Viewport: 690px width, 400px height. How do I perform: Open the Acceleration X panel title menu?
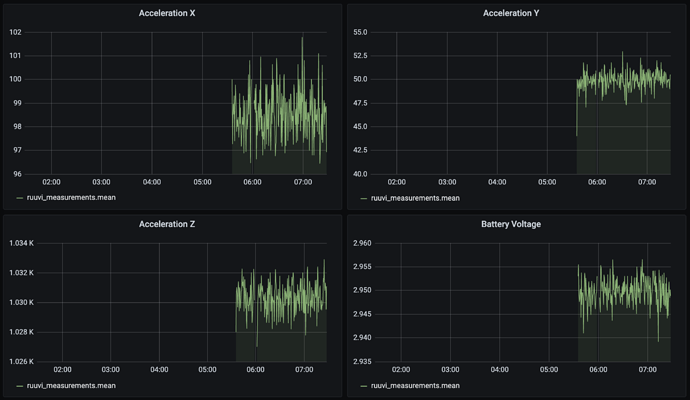(167, 13)
